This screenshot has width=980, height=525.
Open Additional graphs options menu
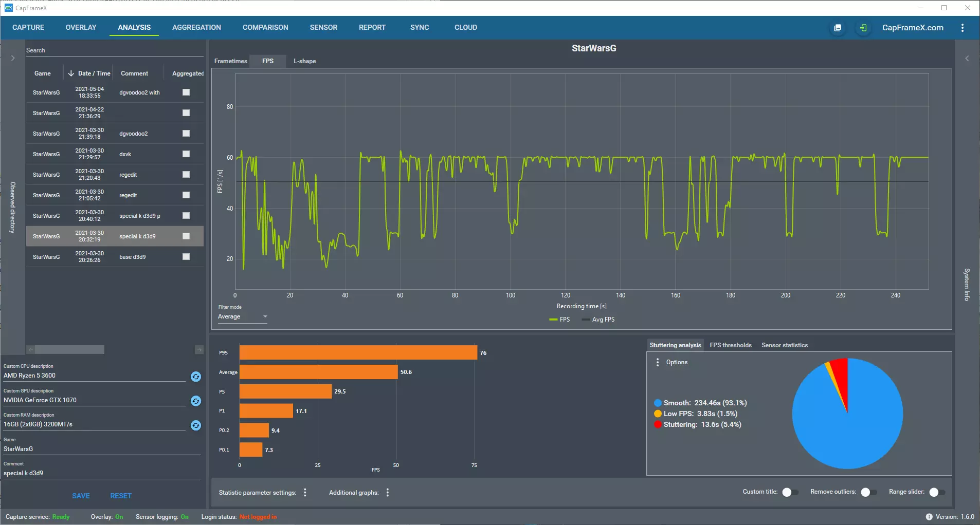click(x=388, y=493)
